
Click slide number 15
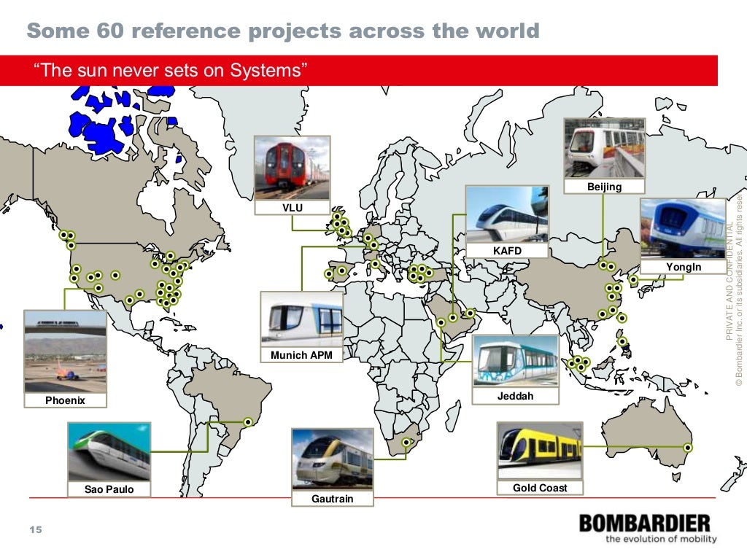click(x=36, y=529)
